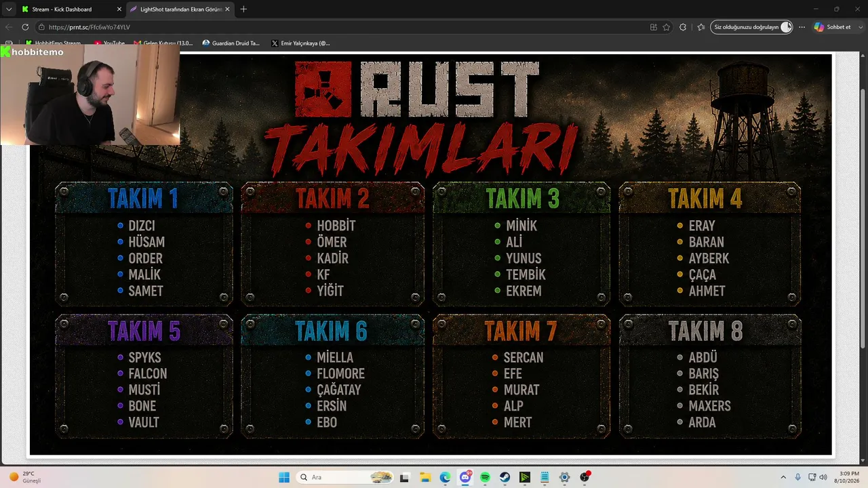Click the 'Siz olduğunuzu doğrulayın' profile button
Image resolution: width=868 pixels, height=488 pixels.
point(751,27)
